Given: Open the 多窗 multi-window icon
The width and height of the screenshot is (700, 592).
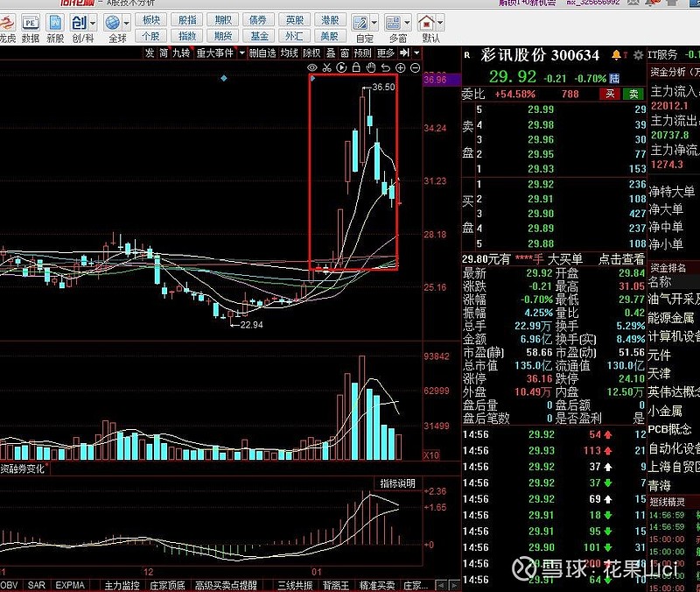Looking at the screenshot, I should (x=393, y=28).
